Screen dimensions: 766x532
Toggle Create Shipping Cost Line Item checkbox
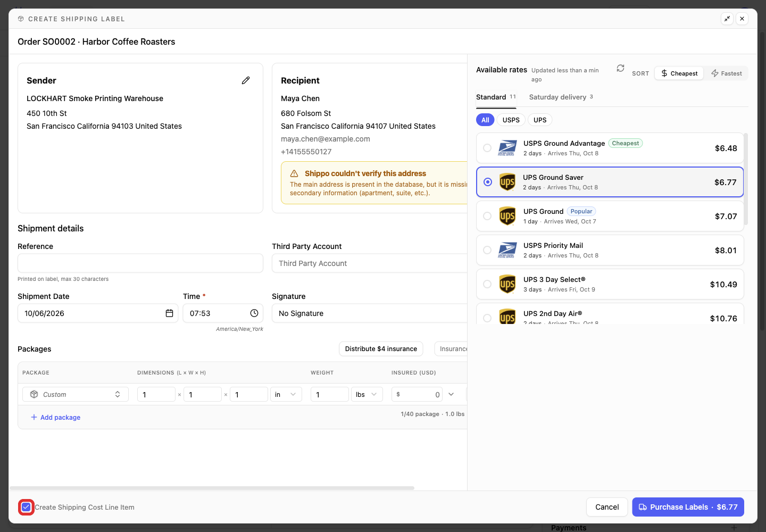click(x=26, y=507)
